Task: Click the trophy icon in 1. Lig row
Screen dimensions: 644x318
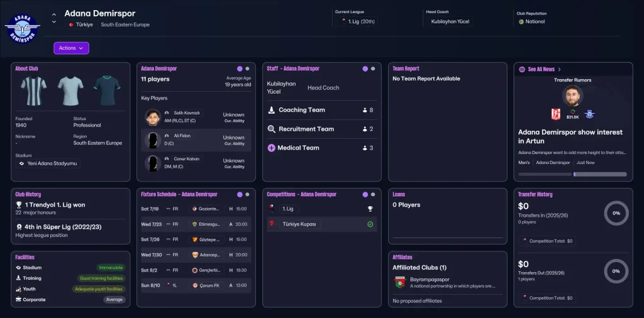Action: [370, 209]
